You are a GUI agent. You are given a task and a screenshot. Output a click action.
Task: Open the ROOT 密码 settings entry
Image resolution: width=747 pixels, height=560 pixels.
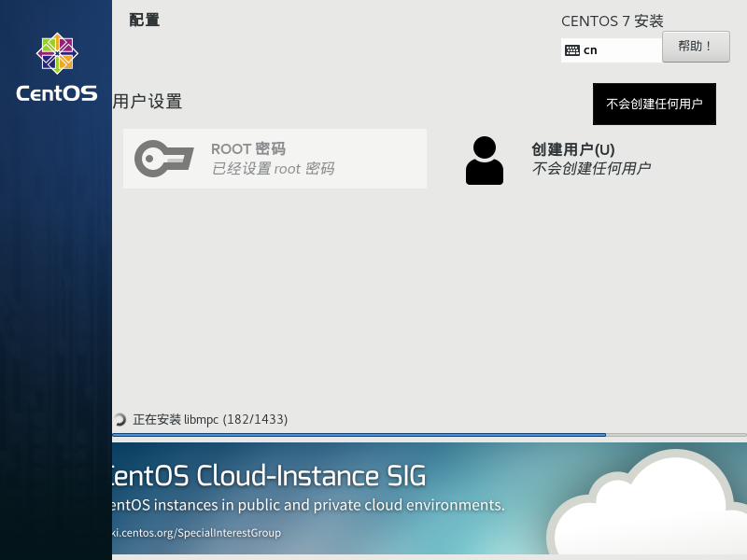pyautogui.click(x=275, y=159)
